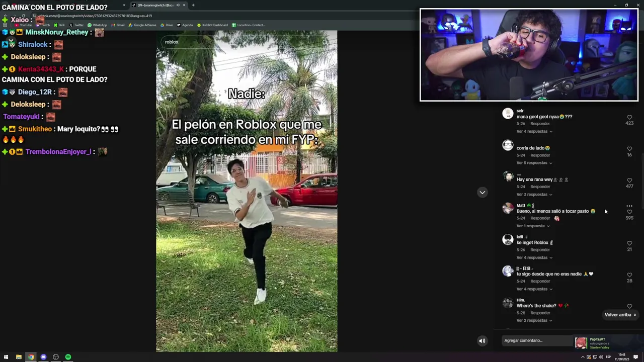Open avatar of Him. commenter
This screenshot has height=362, width=644.
click(508, 303)
